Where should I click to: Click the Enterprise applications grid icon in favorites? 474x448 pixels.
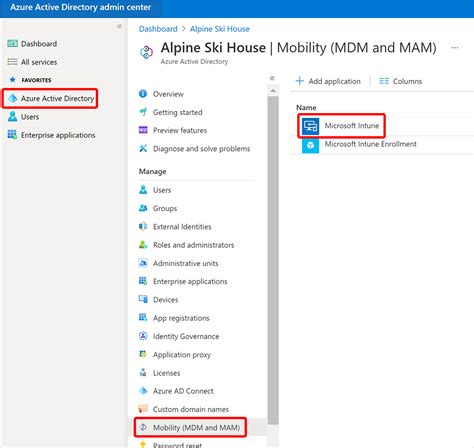12,135
